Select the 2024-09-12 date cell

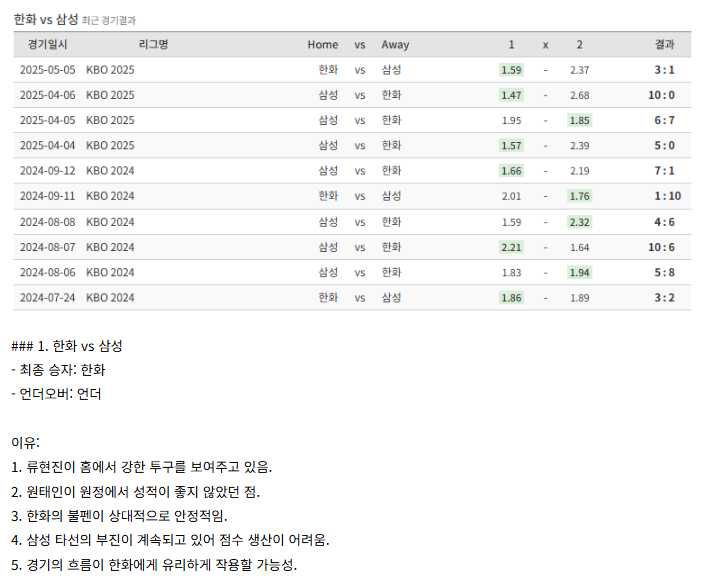(x=47, y=171)
